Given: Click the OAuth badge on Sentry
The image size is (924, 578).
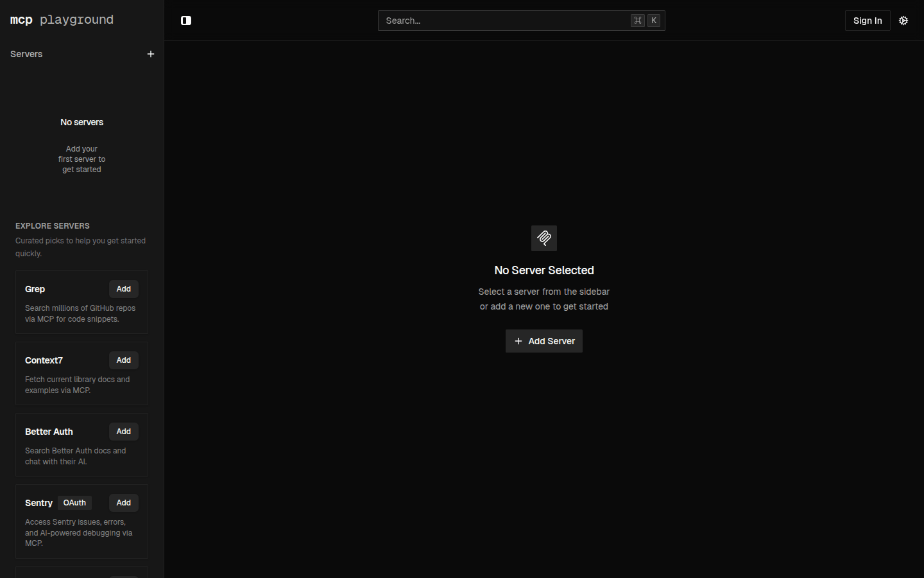Looking at the screenshot, I should [x=74, y=503].
